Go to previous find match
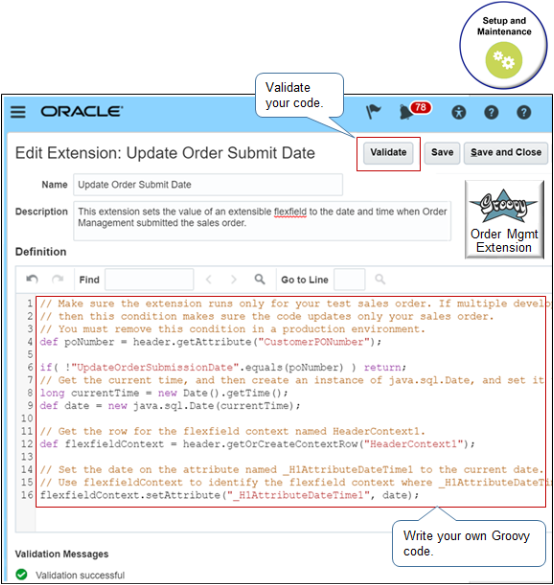 [x=209, y=279]
